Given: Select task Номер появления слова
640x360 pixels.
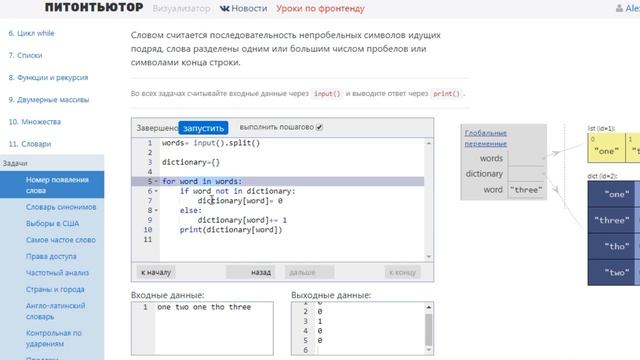Looking at the screenshot, I should 52,185.
